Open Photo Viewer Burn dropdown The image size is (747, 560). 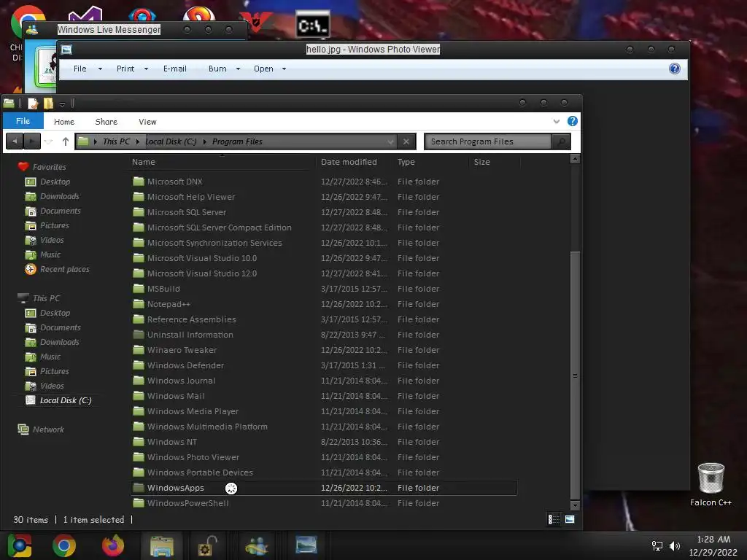coord(238,69)
